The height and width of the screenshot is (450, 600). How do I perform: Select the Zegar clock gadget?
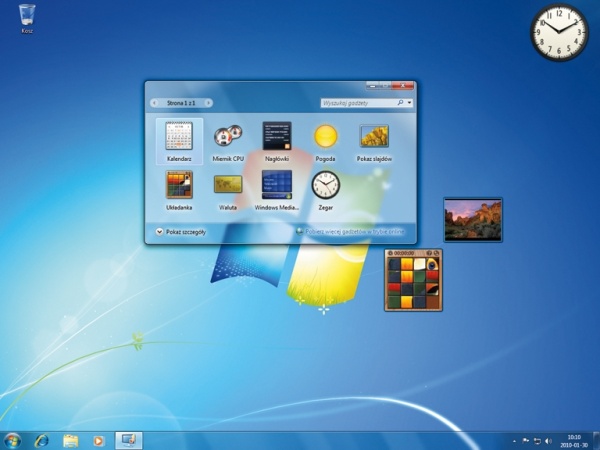[x=326, y=191]
